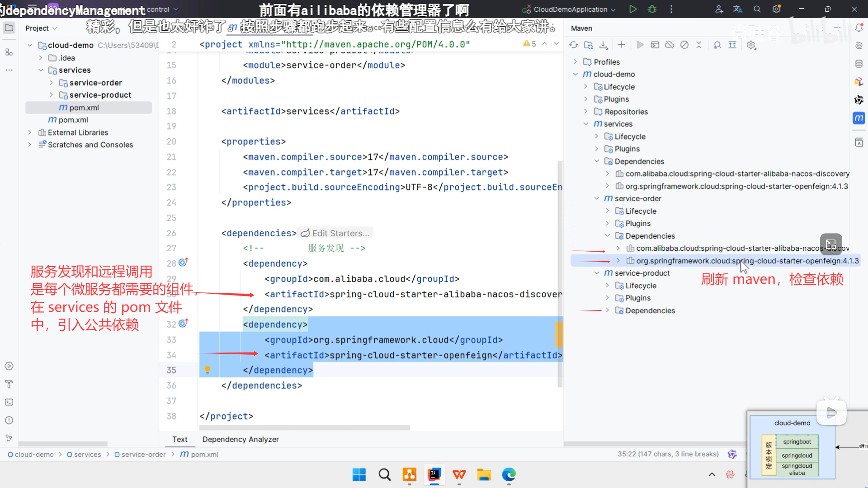This screenshot has height=488, width=868.
Task: Add Maven project with plus icon
Action: click(x=621, y=45)
